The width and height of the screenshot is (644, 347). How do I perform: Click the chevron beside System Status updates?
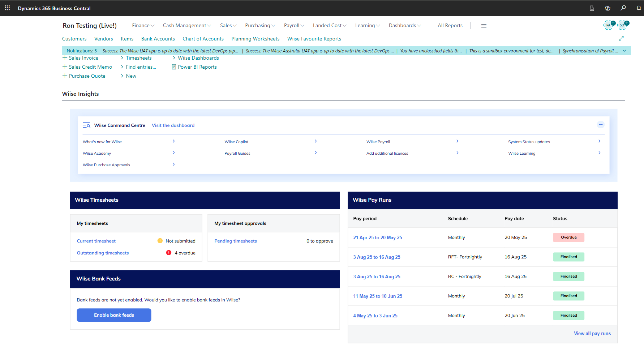(600, 141)
